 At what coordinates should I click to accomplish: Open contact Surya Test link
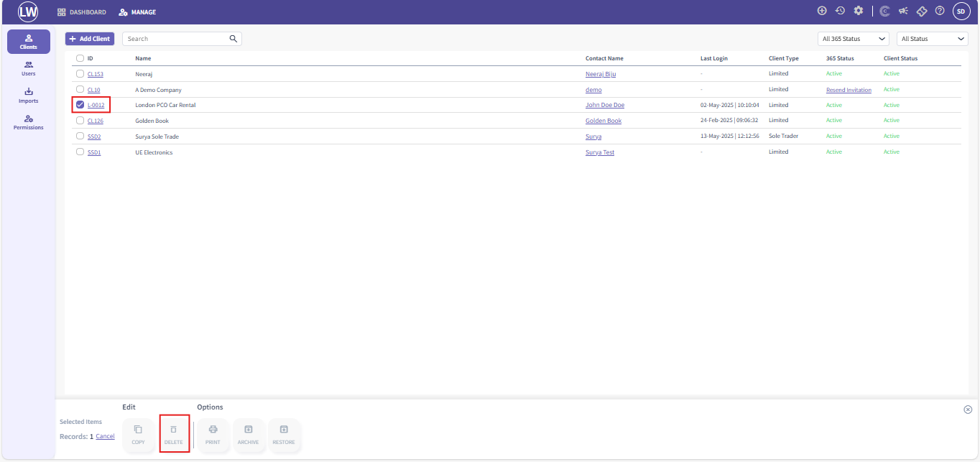tap(600, 152)
